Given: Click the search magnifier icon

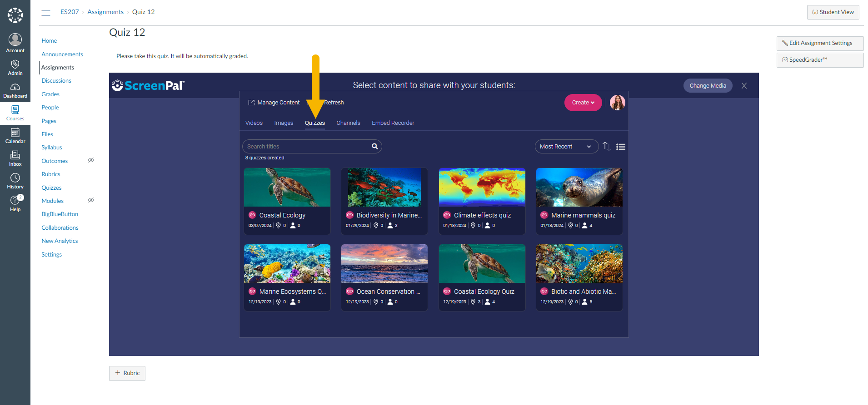Looking at the screenshot, I should pos(375,146).
